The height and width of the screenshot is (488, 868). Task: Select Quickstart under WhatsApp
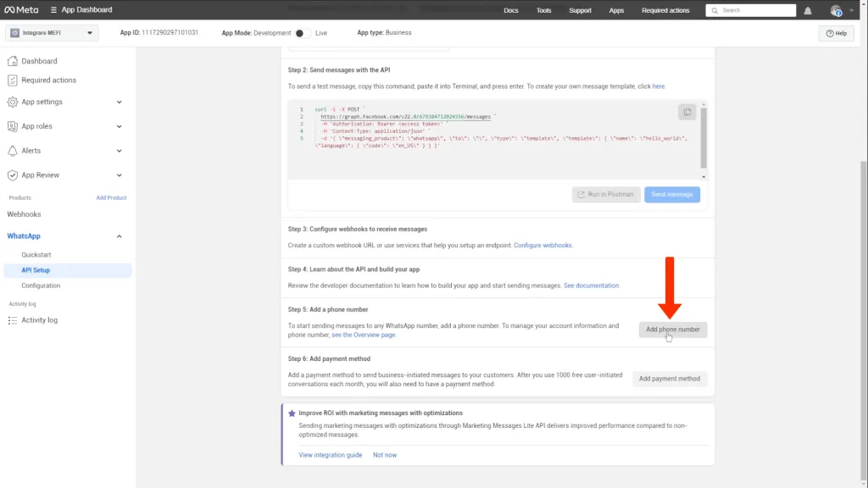(x=36, y=254)
